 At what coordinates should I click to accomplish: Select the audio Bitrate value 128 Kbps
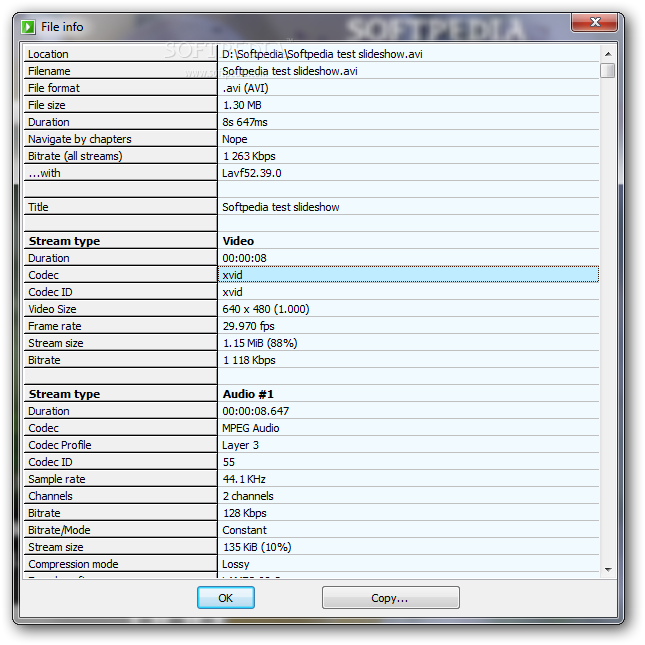pyautogui.click(x=244, y=513)
